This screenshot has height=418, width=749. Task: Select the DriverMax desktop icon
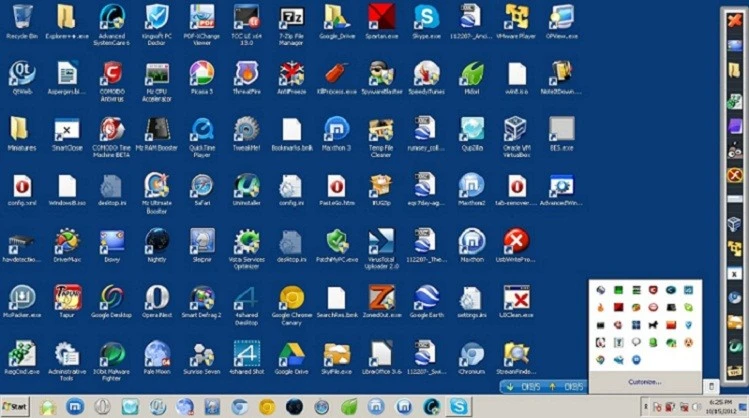tap(66, 246)
